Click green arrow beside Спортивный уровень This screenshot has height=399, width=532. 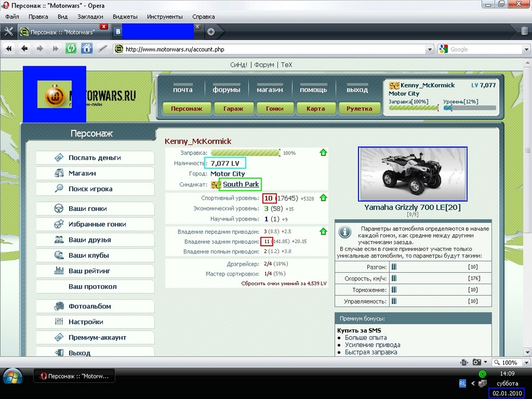[x=323, y=198]
